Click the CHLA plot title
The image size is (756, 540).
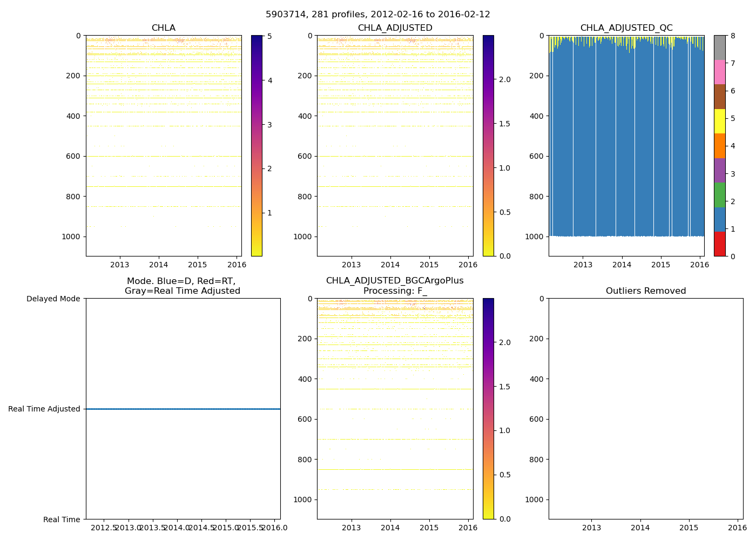[163, 28]
